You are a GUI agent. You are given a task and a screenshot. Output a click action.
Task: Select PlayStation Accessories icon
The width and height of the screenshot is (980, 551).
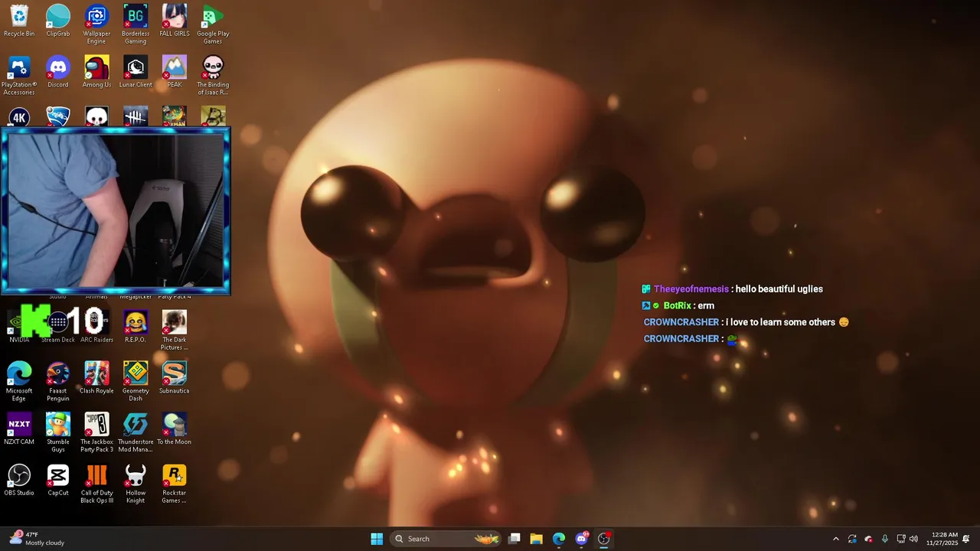click(19, 75)
